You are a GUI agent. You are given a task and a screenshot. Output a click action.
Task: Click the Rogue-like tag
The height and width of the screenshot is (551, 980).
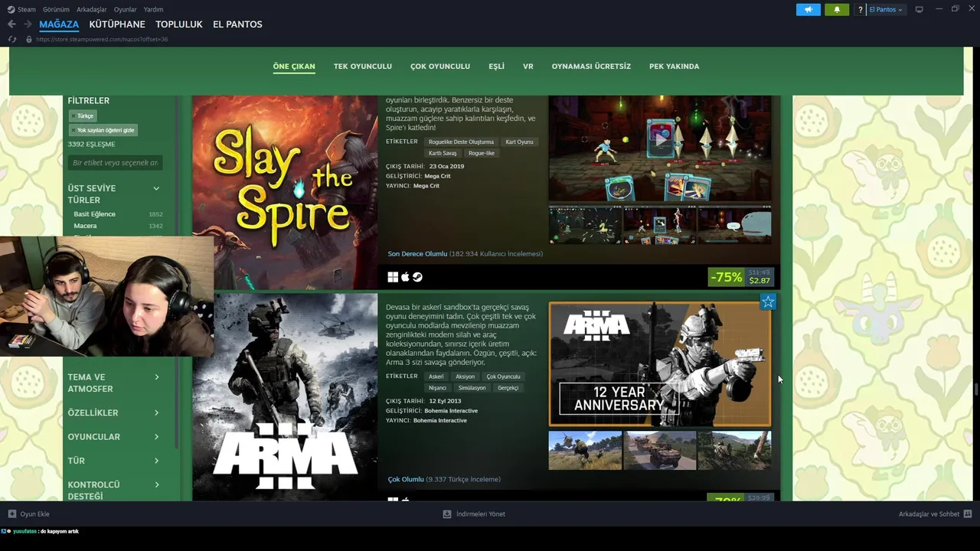(482, 153)
